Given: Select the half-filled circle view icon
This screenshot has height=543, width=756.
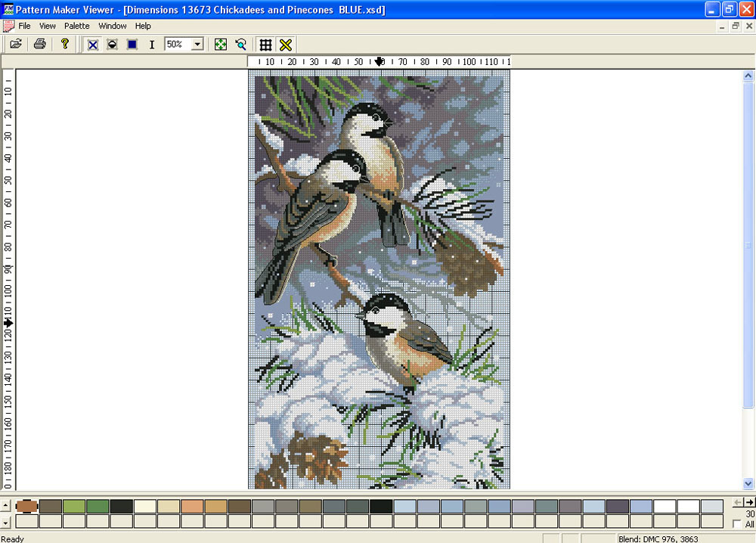Looking at the screenshot, I should (112, 45).
